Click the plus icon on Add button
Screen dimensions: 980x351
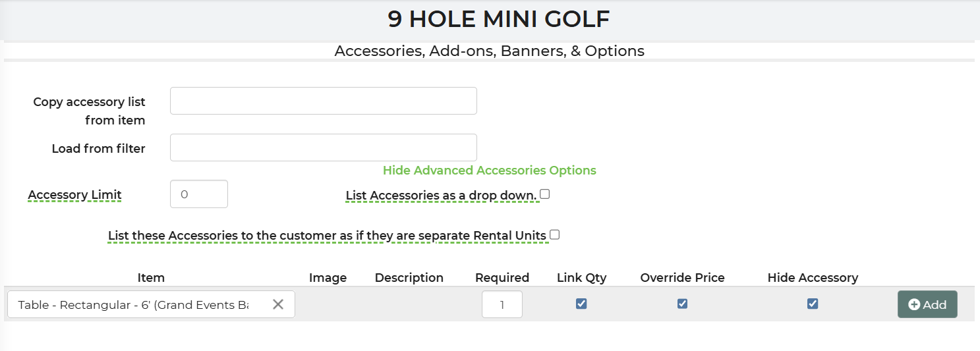tap(914, 304)
